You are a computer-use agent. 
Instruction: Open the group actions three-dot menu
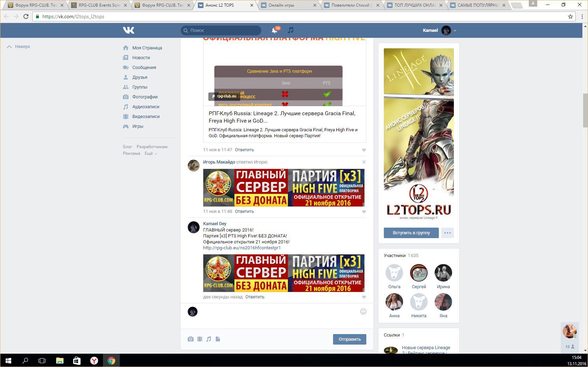448,233
